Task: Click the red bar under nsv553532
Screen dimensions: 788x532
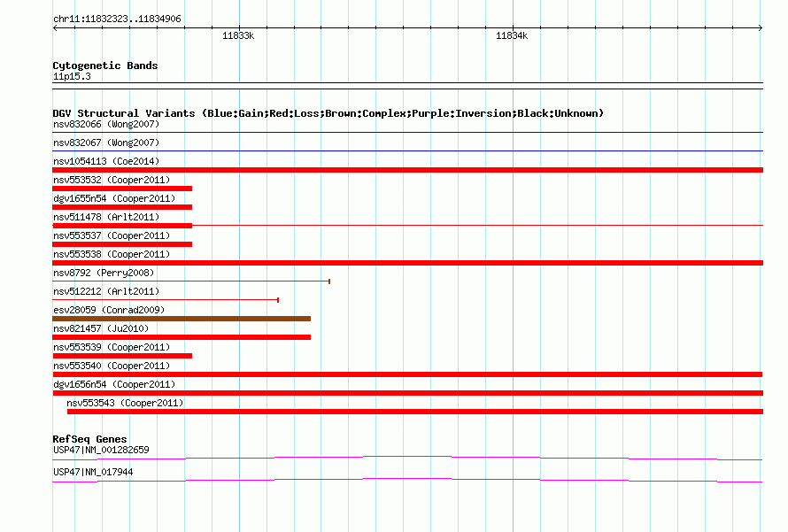Action: (122, 189)
